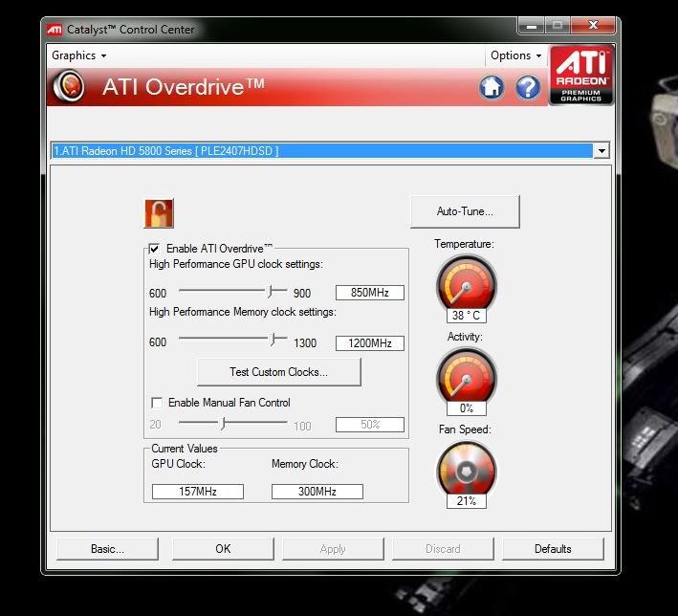
Task: Click the Temperature gauge dial
Action: tap(466, 283)
